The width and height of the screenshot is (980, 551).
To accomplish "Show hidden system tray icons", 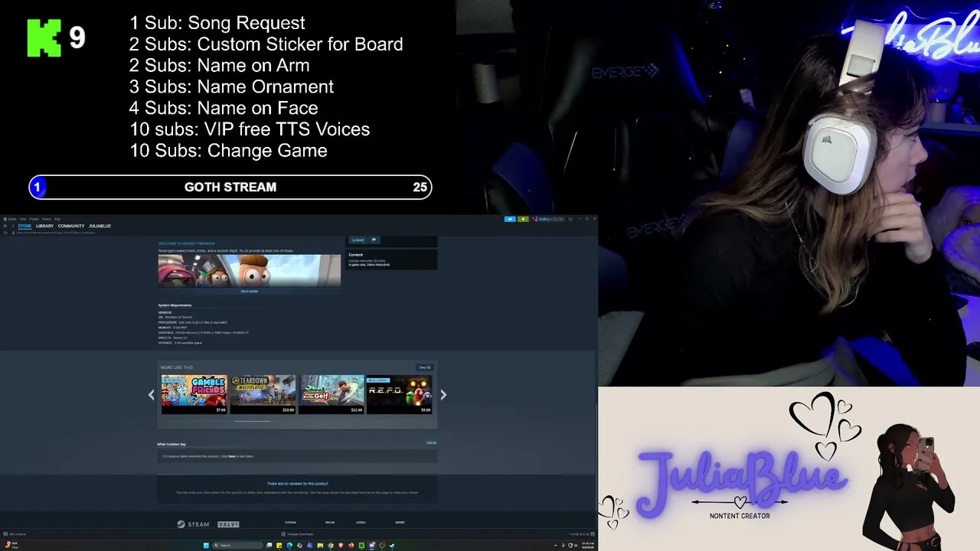I will (555, 545).
